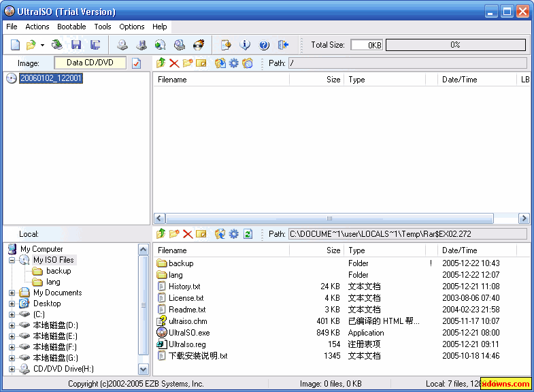Screen dimensions: 534x392
Task: Click the Up folder icon in the image toolbar
Action: click(161, 63)
